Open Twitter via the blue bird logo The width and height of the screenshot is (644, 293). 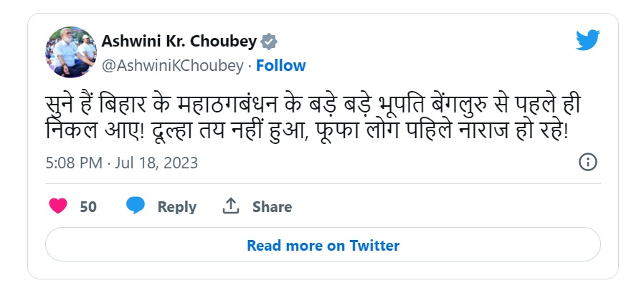[x=587, y=40]
